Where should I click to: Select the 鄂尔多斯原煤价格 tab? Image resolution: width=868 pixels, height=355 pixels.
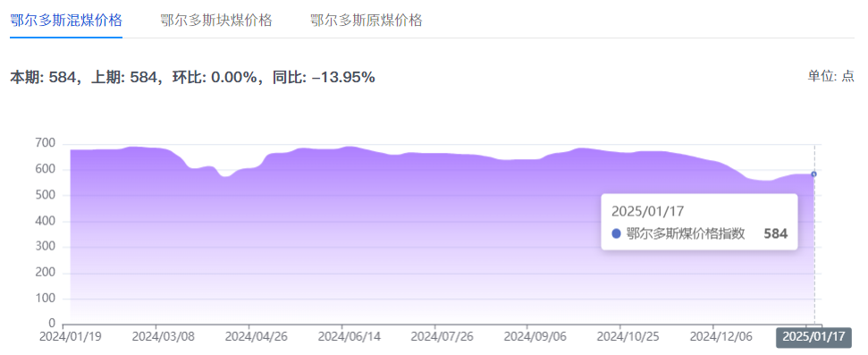(x=367, y=21)
